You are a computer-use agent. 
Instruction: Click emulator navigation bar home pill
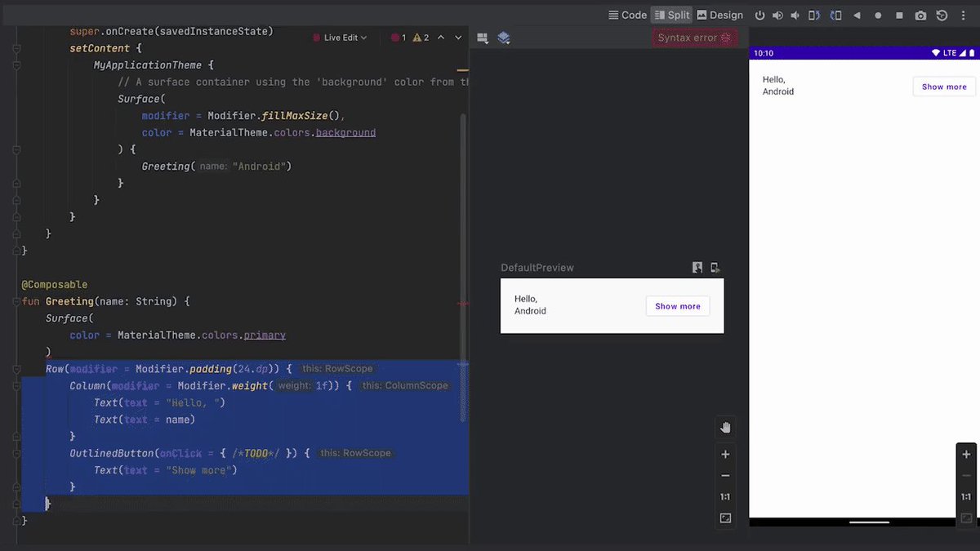pos(869,522)
